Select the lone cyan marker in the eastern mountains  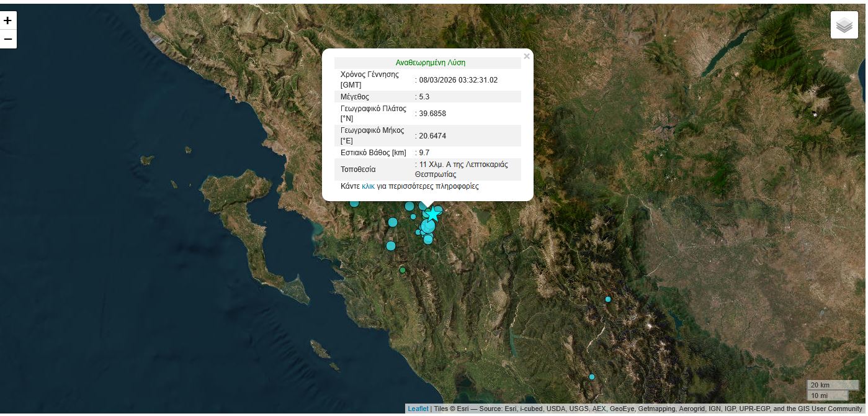pyautogui.click(x=608, y=299)
